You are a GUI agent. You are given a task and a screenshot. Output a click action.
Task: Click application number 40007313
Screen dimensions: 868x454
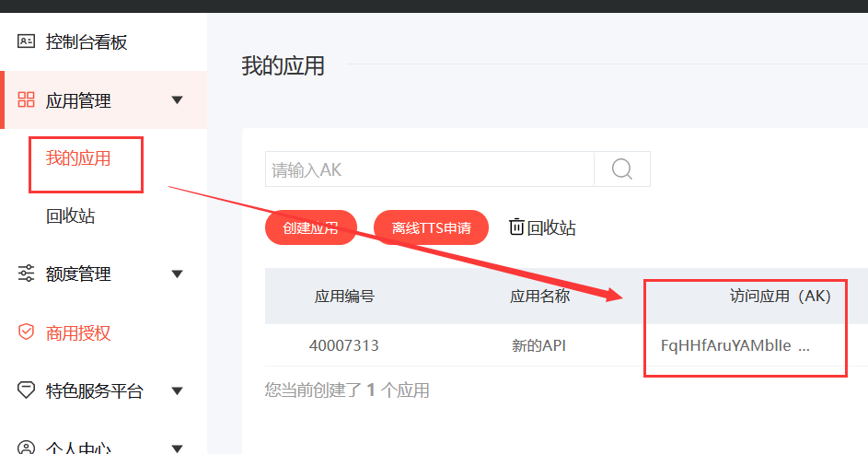coord(343,345)
